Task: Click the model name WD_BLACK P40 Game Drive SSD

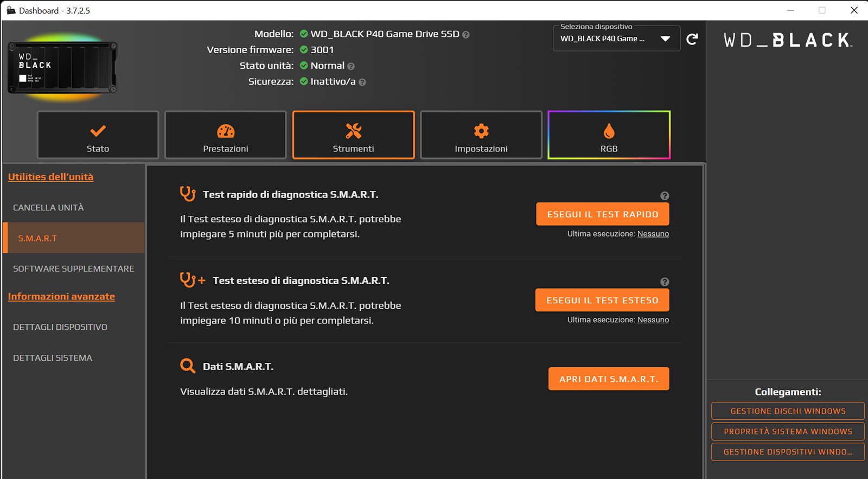Action: [x=385, y=34]
